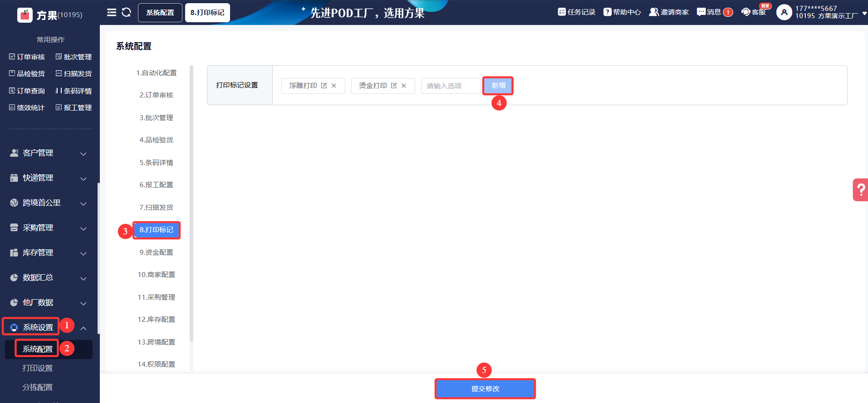
Task: Click 提交修改 submit button
Action: coord(485,389)
